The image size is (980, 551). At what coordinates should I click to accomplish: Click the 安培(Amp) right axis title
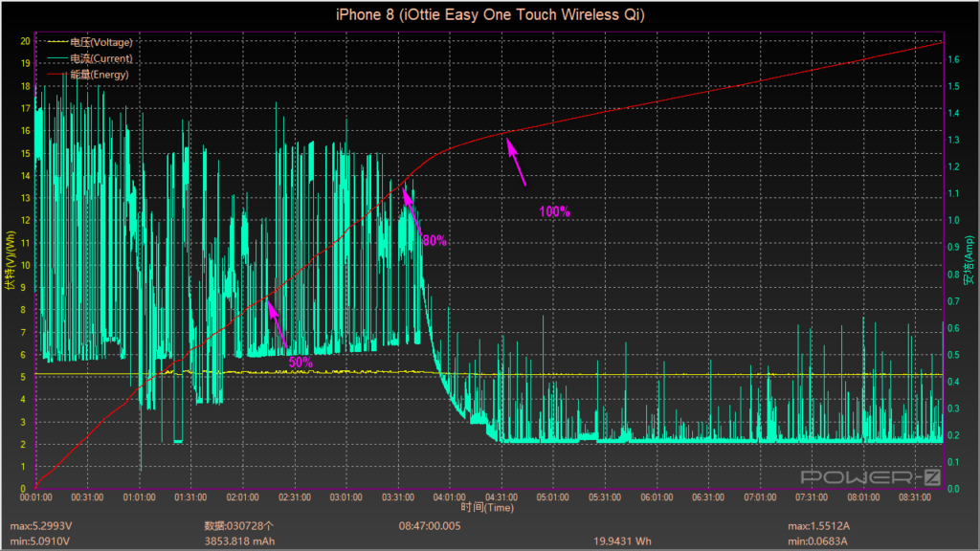click(969, 260)
